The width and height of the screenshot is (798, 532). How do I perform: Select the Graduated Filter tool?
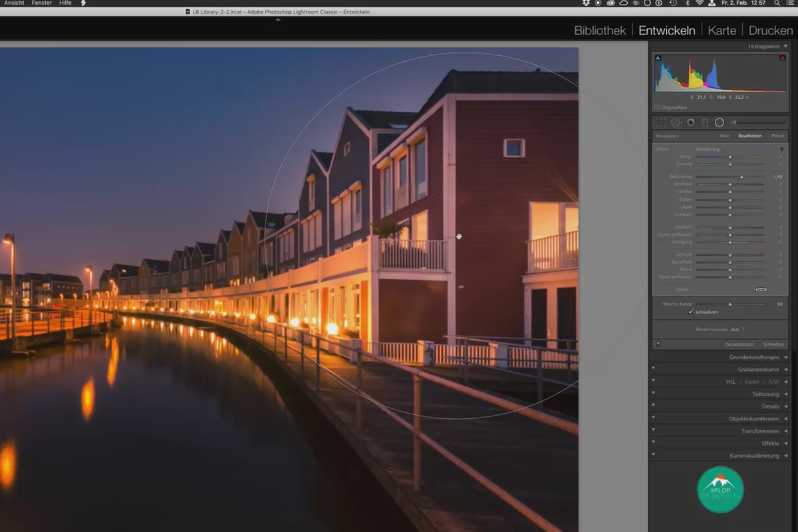coord(705,122)
